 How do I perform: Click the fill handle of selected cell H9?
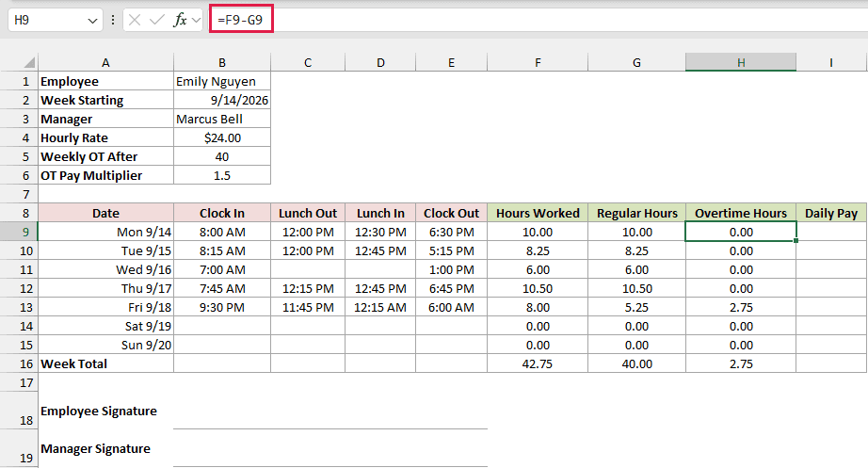pyautogui.click(x=796, y=241)
